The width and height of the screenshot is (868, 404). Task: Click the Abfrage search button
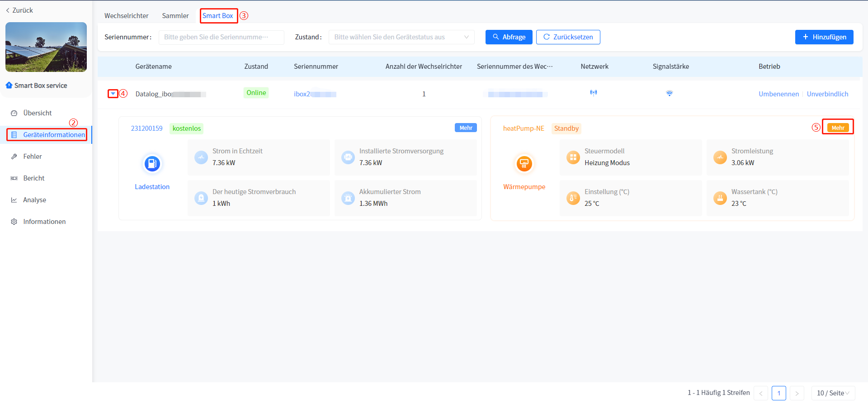(509, 37)
